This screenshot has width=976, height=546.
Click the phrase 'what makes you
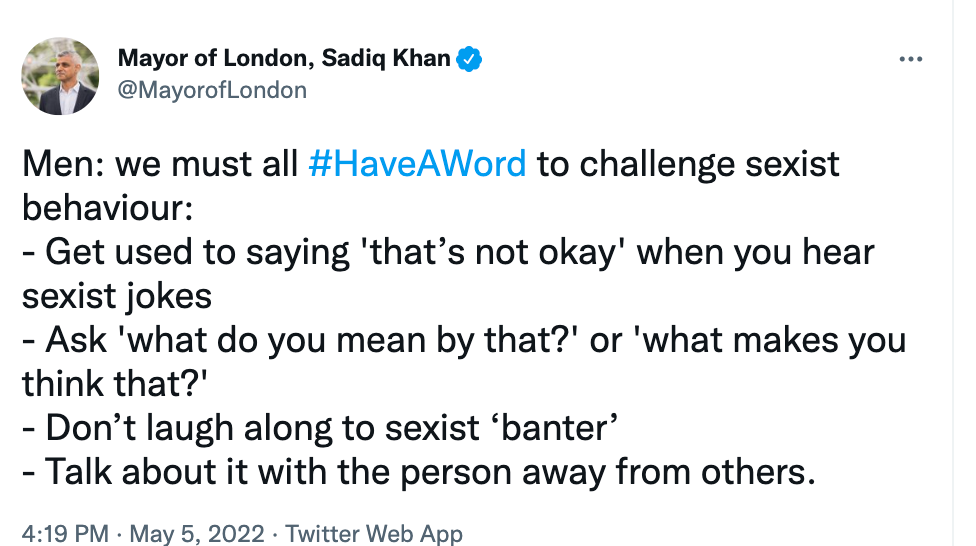(x=770, y=339)
